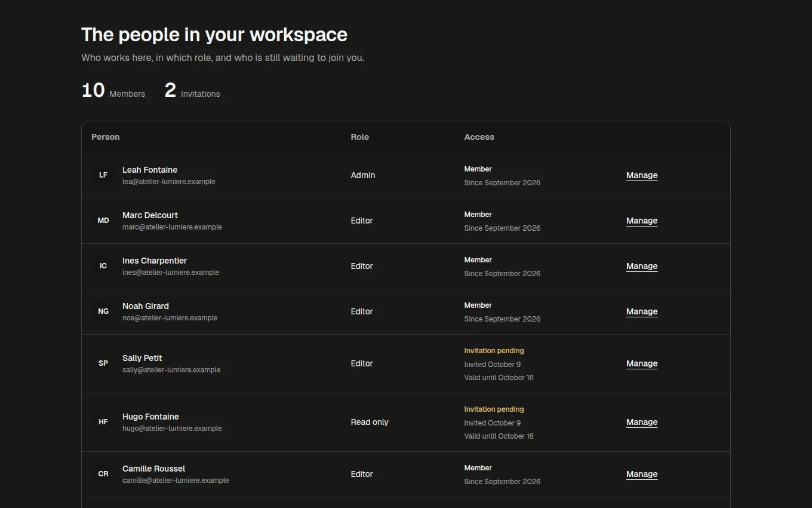
Task: Click email camille@atelier-lumiere.example
Action: coord(176,481)
